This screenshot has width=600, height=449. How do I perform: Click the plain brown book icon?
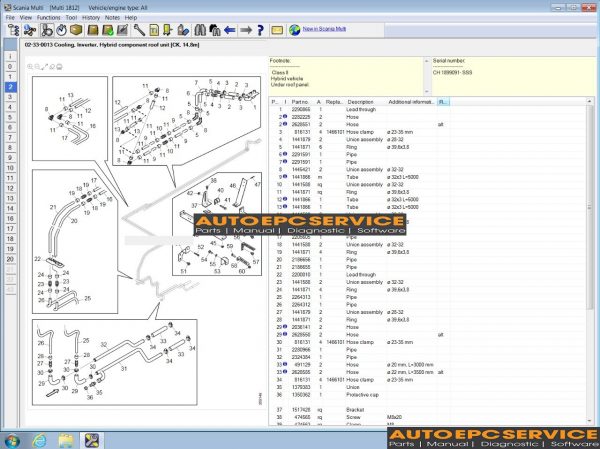point(93,30)
